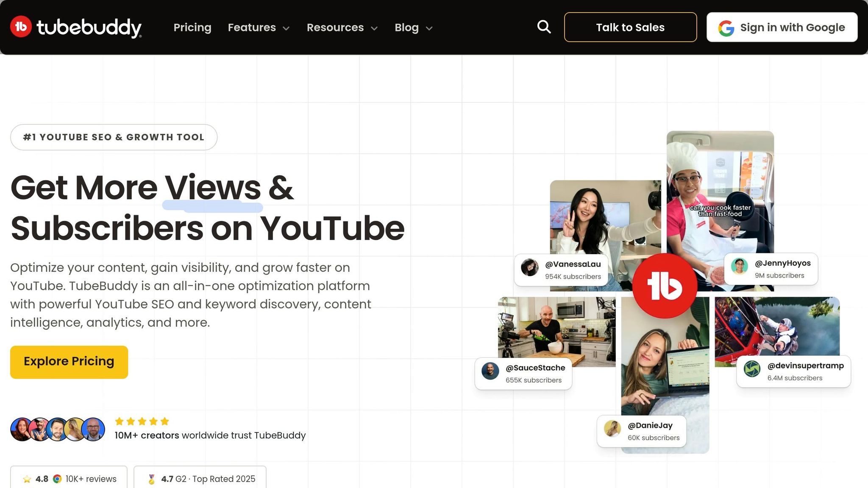Click the Chrome icon beside 10K+ reviews

(x=57, y=479)
